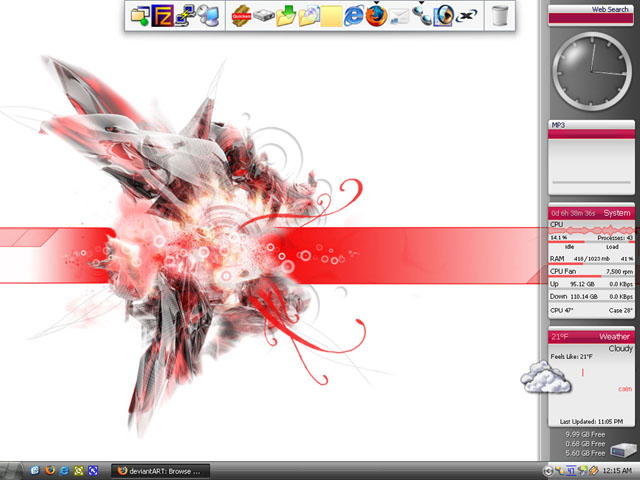The image size is (640, 480).
Task: Open the downloads folder with green arrow
Action: click(286, 16)
